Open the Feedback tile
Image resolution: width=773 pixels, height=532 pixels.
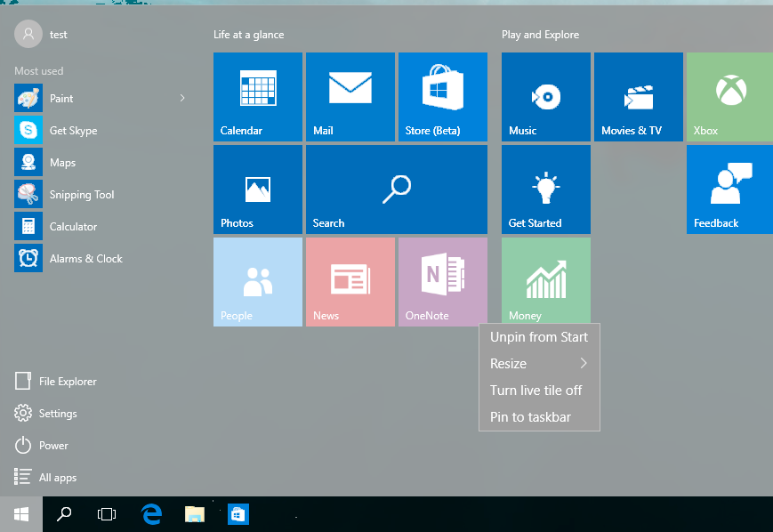729,189
